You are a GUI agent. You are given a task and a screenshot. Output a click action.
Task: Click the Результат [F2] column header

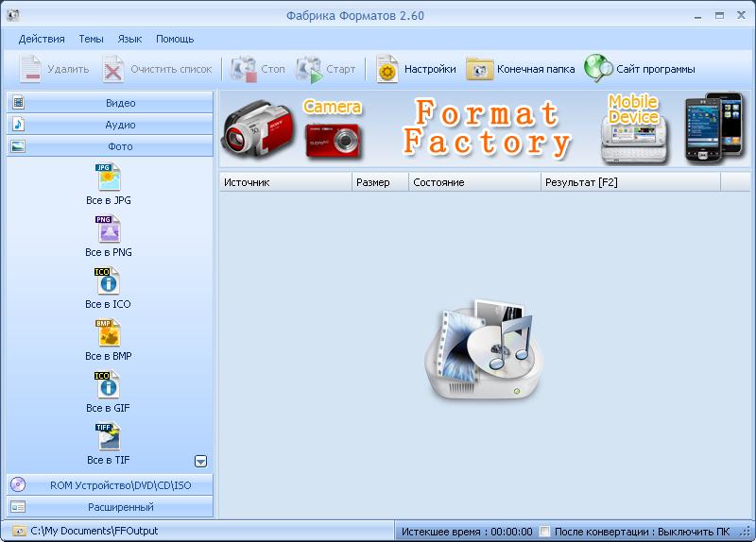tap(630, 182)
